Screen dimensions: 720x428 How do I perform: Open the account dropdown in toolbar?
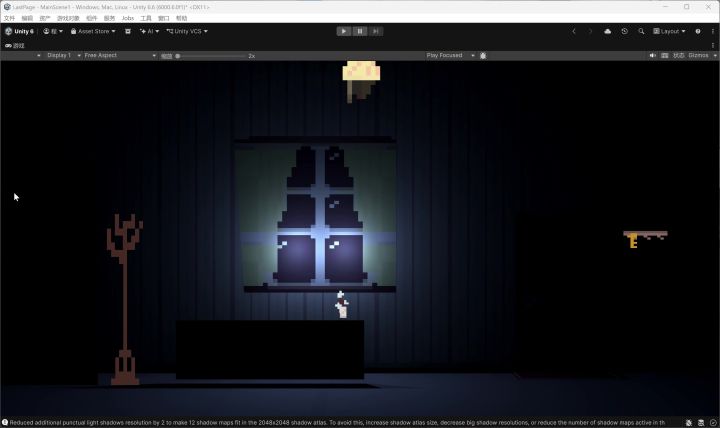click(x=53, y=31)
